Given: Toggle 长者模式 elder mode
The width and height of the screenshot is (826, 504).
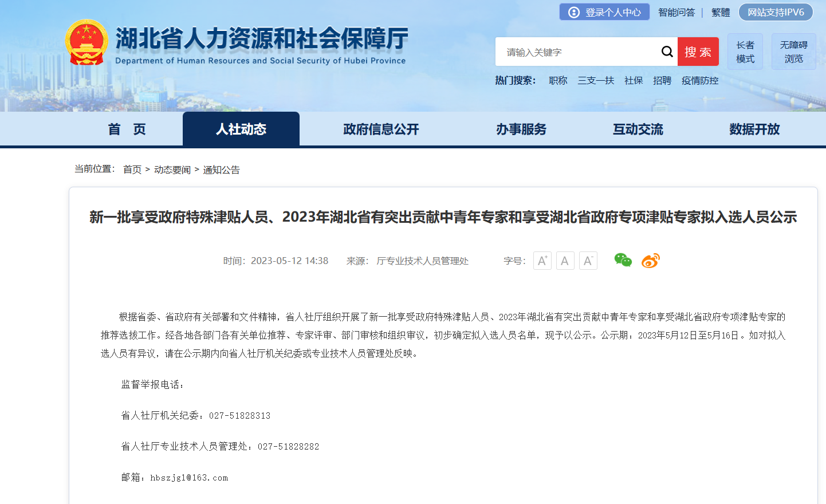Looking at the screenshot, I should 745,52.
